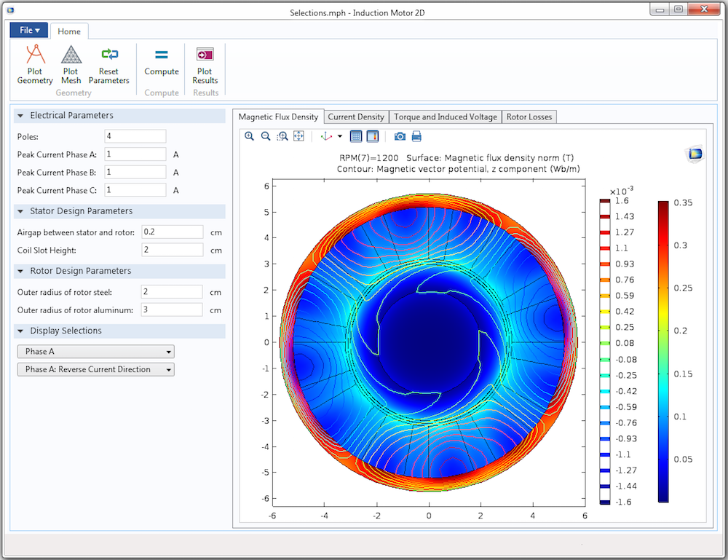This screenshot has height=560, width=728.
Task: Open the Phase A selection dropdown
Action: (x=95, y=352)
